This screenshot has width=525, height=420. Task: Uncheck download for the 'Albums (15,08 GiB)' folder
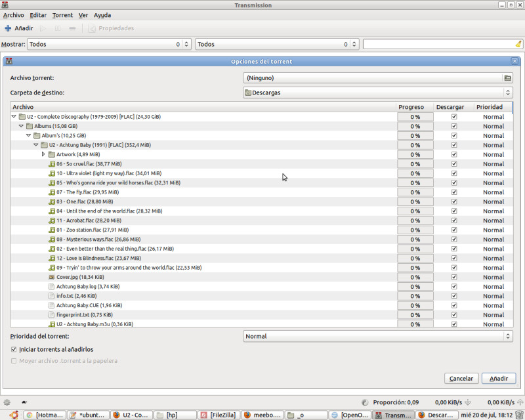click(x=454, y=126)
